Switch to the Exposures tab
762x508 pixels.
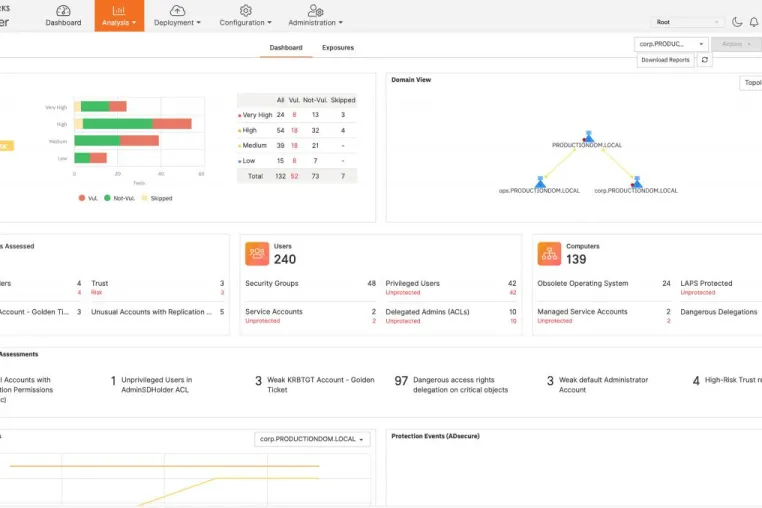[x=338, y=48]
